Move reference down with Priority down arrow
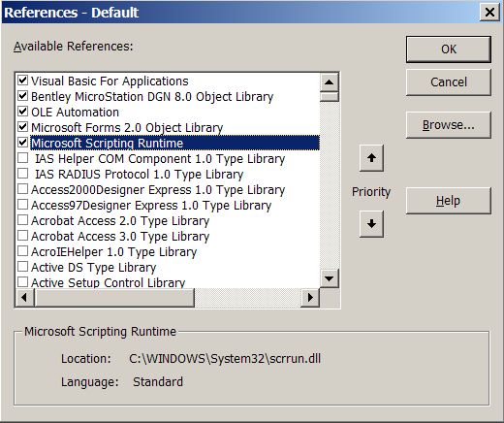This screenshot has width=504, height=423. tap(371, 224)
